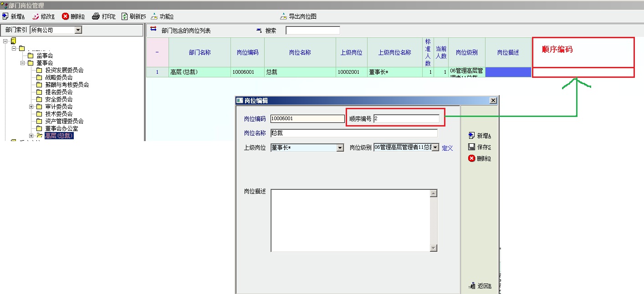Collapse the 董事会 tree node
The image size is (644, 294).
[x=23, y=63]
